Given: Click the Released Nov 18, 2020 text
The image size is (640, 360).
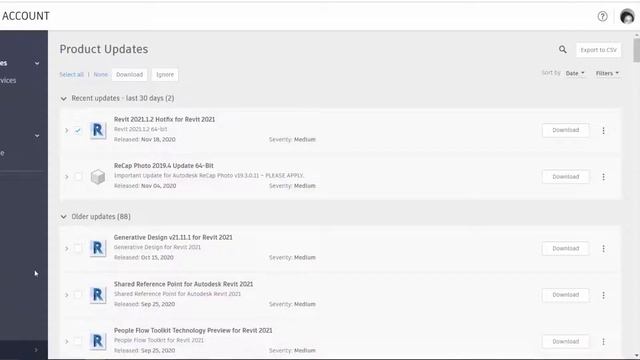Looking at the screenshot, I should [144, 140].
